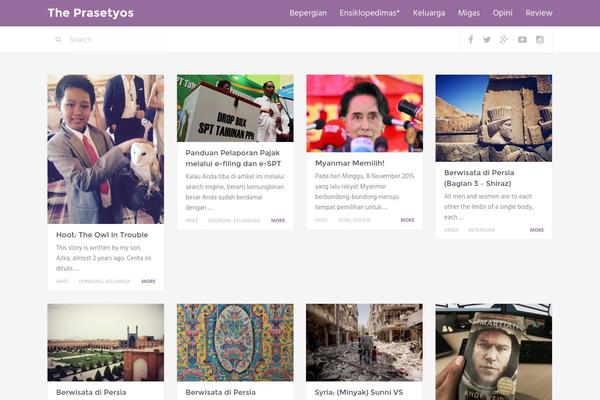Open the ruined Syrian street thumbnail

(x=364, y=343)
